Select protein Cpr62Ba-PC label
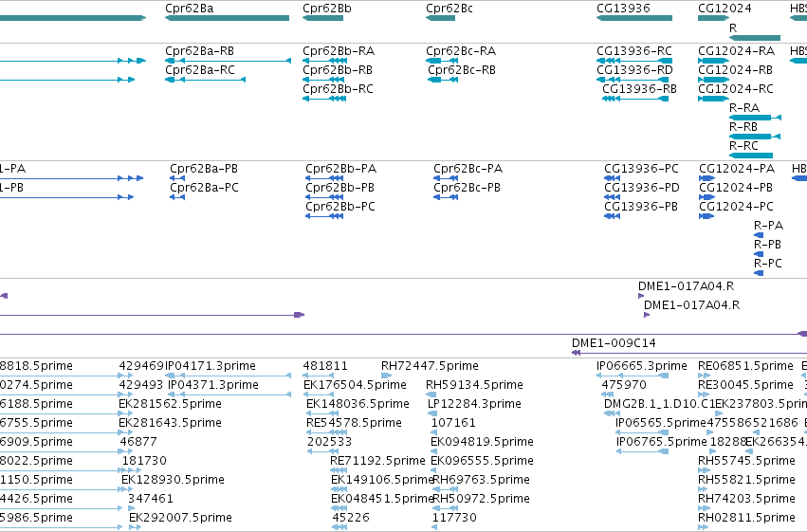Viewport: 807px width, 532px height. (x=204, y=188)
